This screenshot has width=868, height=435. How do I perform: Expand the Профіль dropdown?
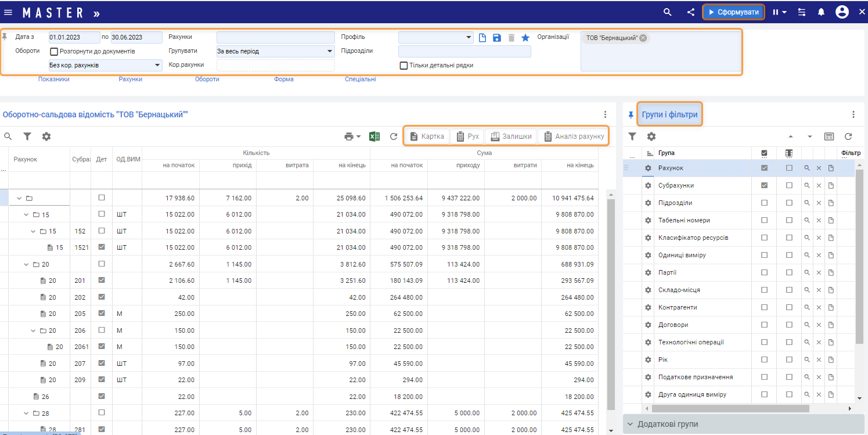(x=435, y=37)
